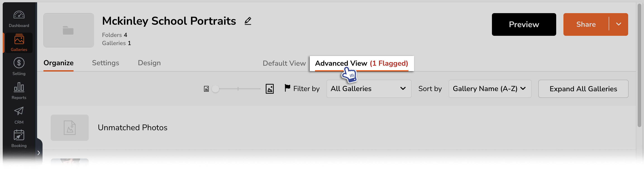The width and height of the screenshot is (644, 171).
Task: Open the Selling dollar icon
Action: [x=19, y=63]
